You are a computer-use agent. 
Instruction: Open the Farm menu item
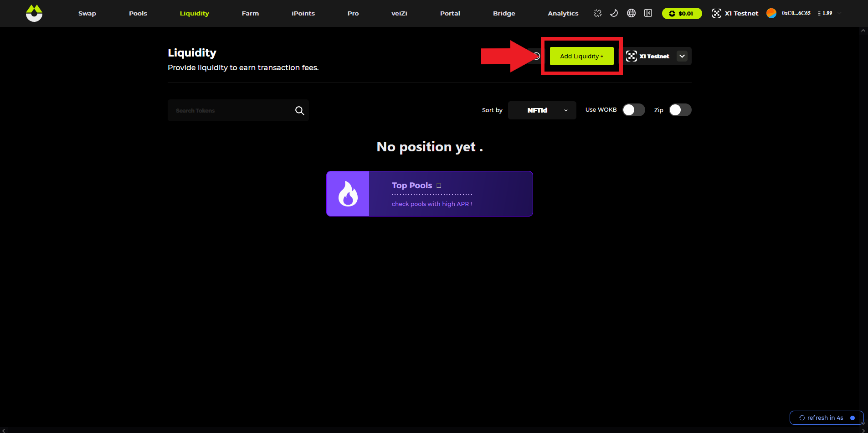pyautogui.click(x=250, y=13)
